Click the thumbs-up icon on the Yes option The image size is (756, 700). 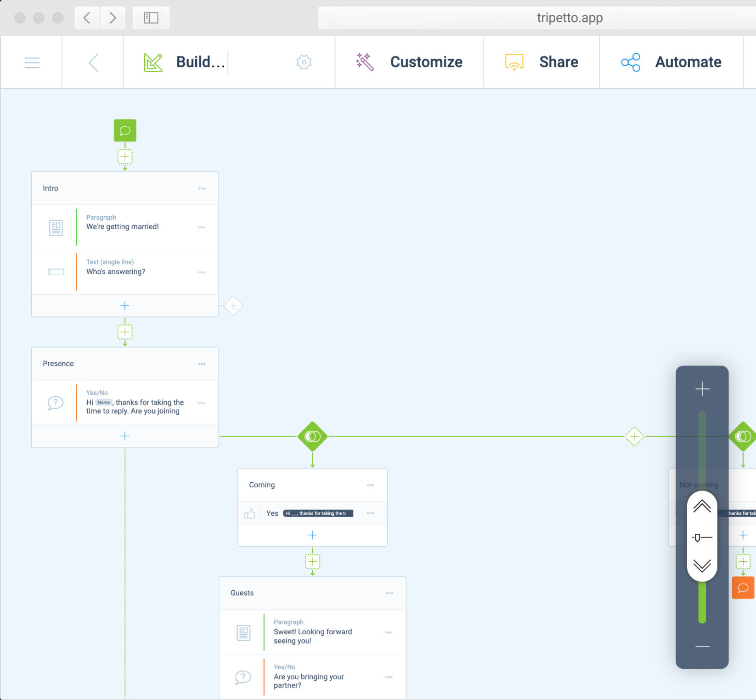point(250,513)
